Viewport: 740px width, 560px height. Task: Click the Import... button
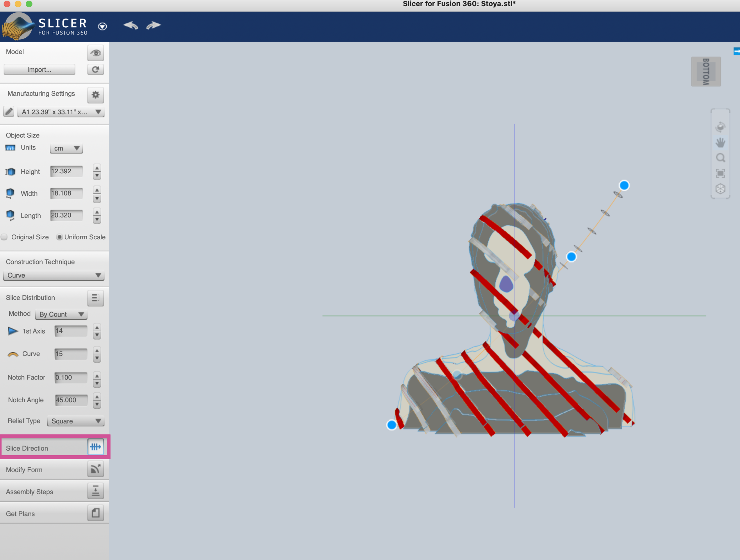pos(39,70)
